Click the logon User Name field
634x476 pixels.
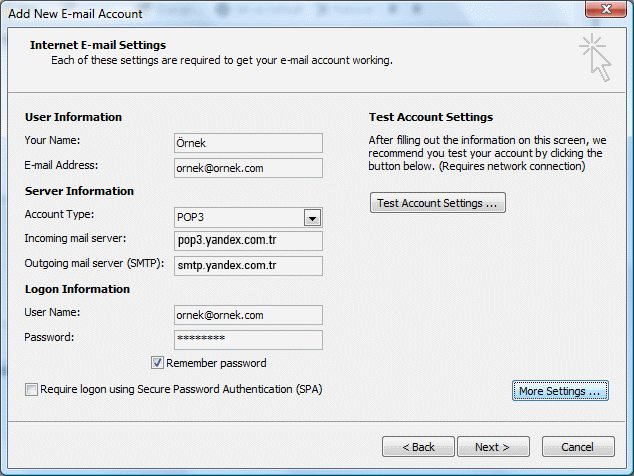click(248, 315)
